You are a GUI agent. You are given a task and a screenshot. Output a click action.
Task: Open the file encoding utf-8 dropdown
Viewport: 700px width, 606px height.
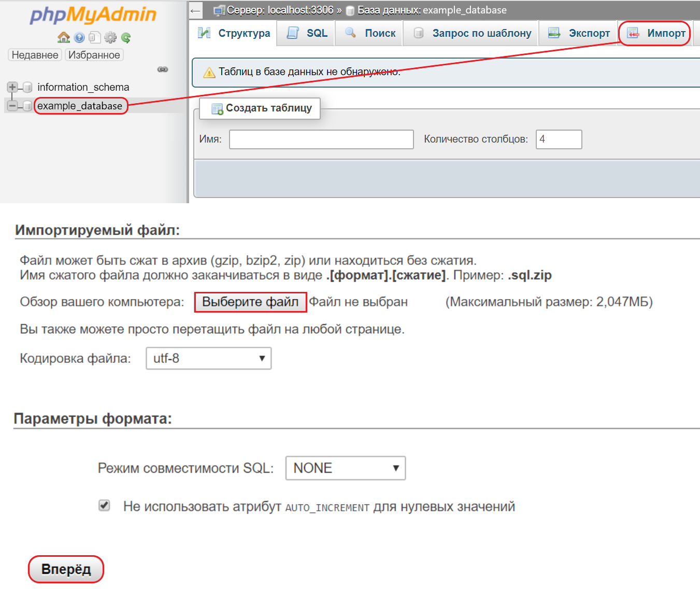pyautogui.click(x=208, y=358)
